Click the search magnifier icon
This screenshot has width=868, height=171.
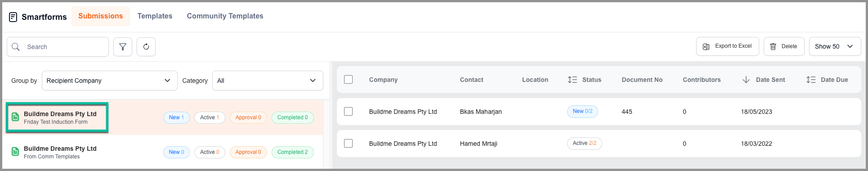(x=16, y=47)
